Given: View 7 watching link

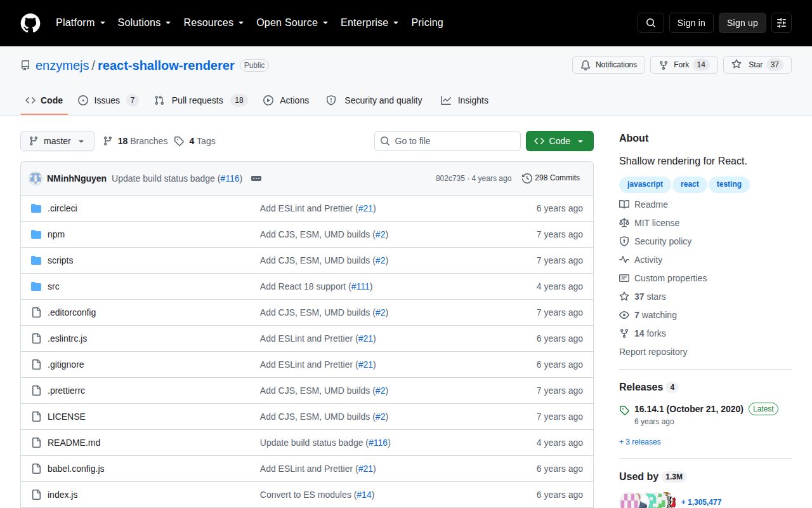Looking at the screenshot, I should [x=648, y=315].
